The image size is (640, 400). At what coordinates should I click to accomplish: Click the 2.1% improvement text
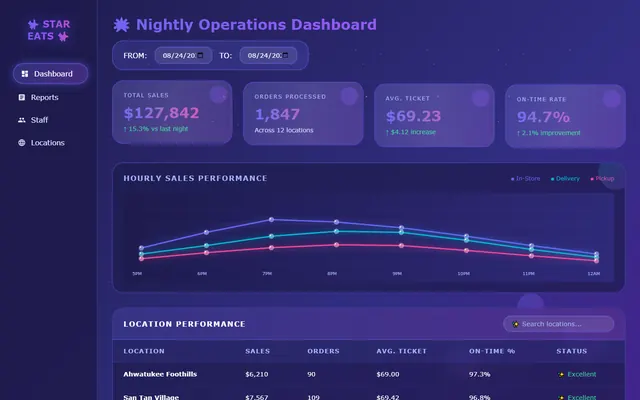(x=548, y=133)
